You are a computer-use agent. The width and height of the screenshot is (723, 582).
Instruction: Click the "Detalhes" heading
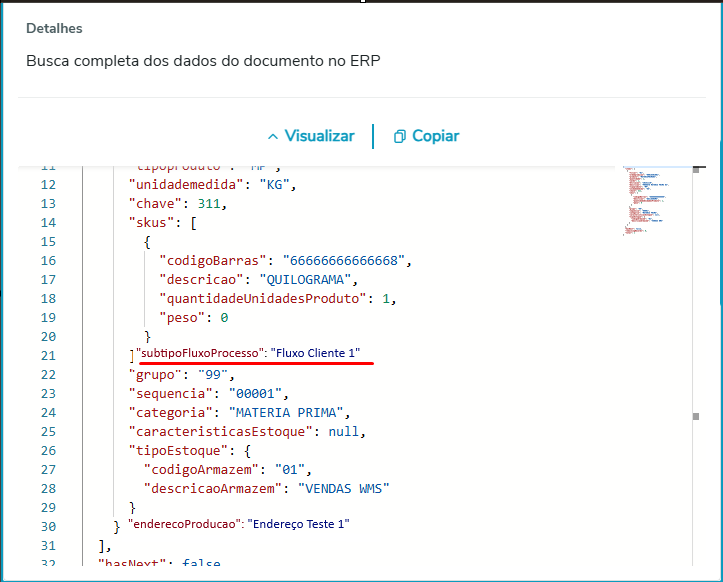click(54, 29)
